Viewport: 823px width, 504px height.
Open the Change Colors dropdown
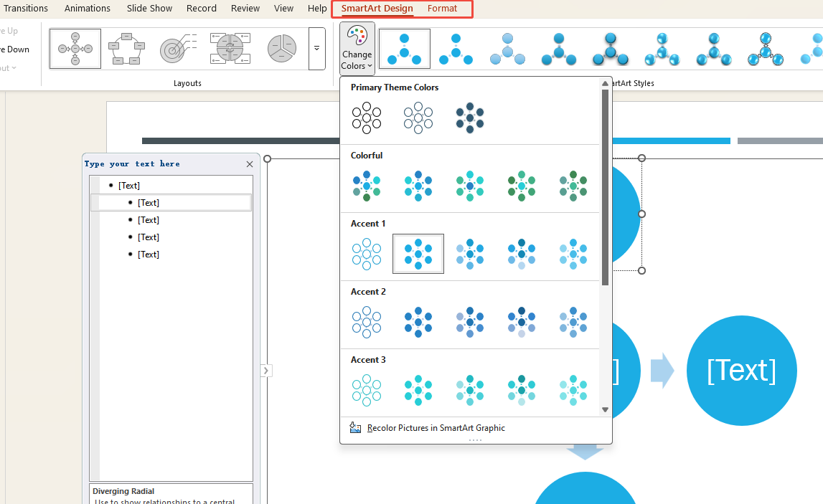coord(357,48)
